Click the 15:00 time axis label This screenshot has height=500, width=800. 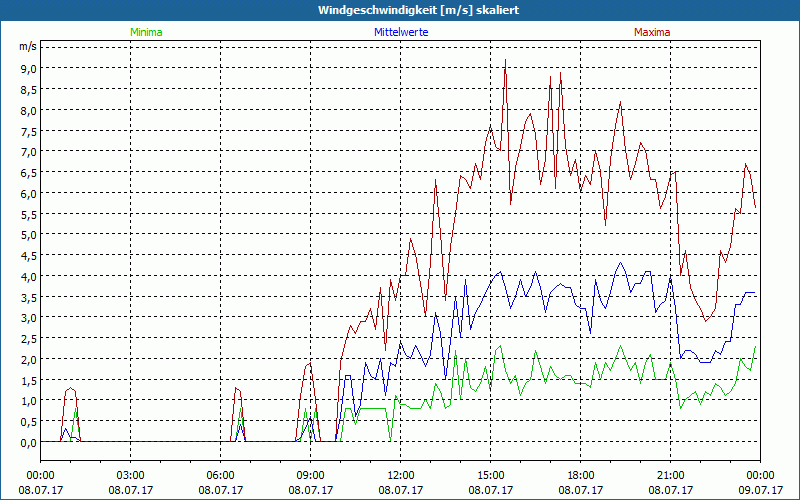(491, 476)
